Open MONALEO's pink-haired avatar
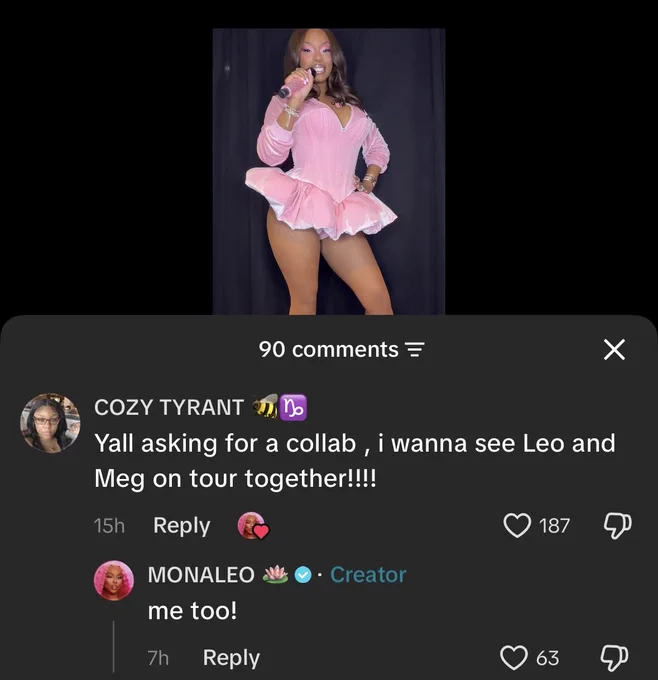The height and width of the screenshot is (680, 658). click(114, 580)
